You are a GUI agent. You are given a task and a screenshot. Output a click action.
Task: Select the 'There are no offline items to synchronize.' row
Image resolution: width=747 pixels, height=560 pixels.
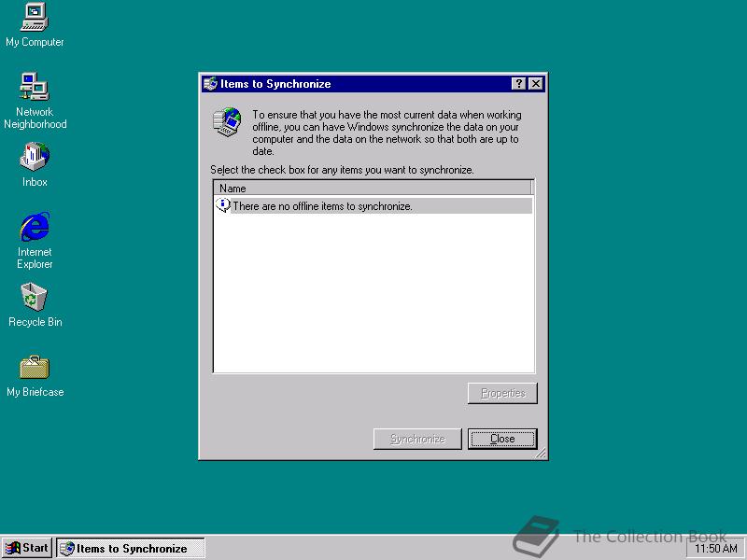pos(374,205)
